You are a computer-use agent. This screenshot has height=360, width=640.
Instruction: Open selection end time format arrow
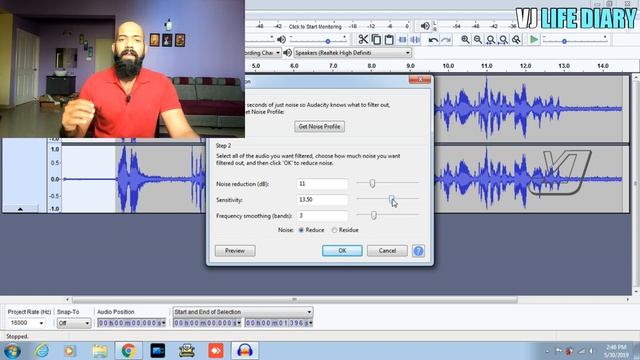(x=311, y=323)
